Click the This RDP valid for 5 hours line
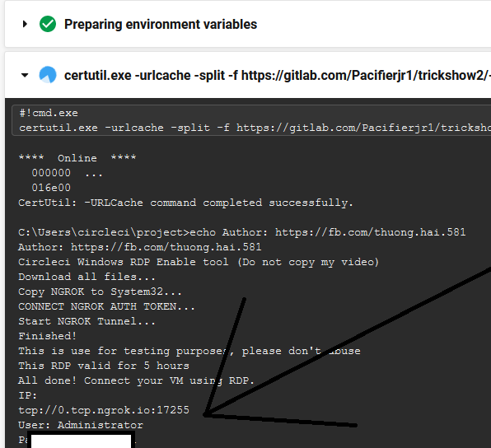Image resolution: width=491 pixels, height=448 pixels. pyautogui.click(x=104, y=366)
